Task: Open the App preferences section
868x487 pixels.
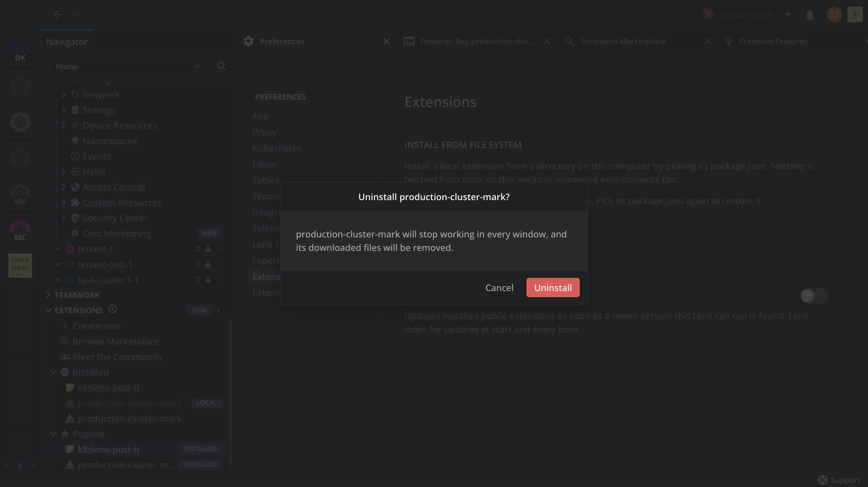Action: click(x=260, y=116)
